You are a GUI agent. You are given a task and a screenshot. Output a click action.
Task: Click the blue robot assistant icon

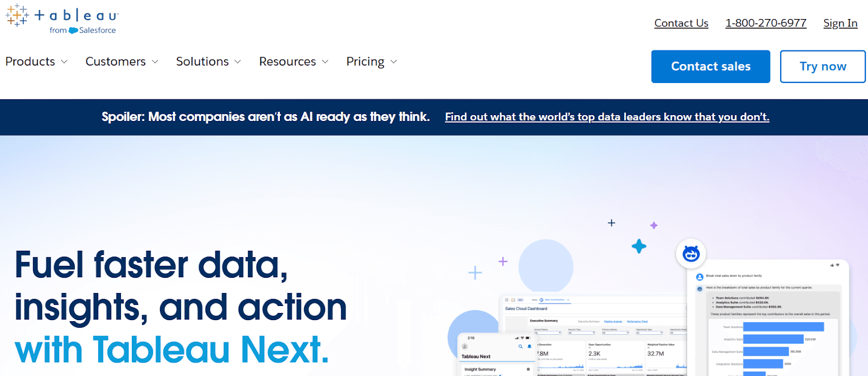(691, 253)
